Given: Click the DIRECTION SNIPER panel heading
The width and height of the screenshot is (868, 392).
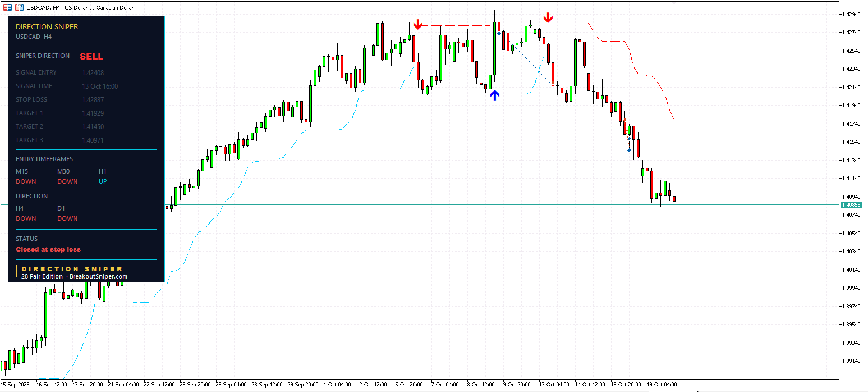Looking at the screenshot, I should pos(47,26).
